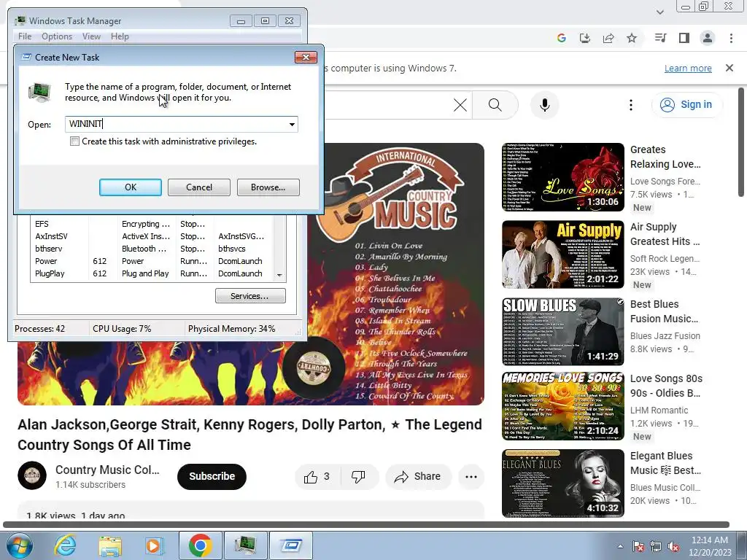Open Memories Love Songs thumbnail
747x560 pixels.
coord(563,406)
